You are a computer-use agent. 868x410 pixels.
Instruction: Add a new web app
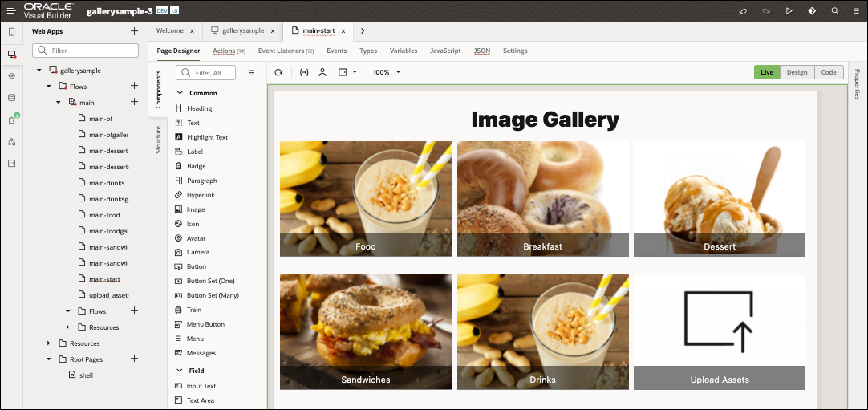[x=134, y=31]
